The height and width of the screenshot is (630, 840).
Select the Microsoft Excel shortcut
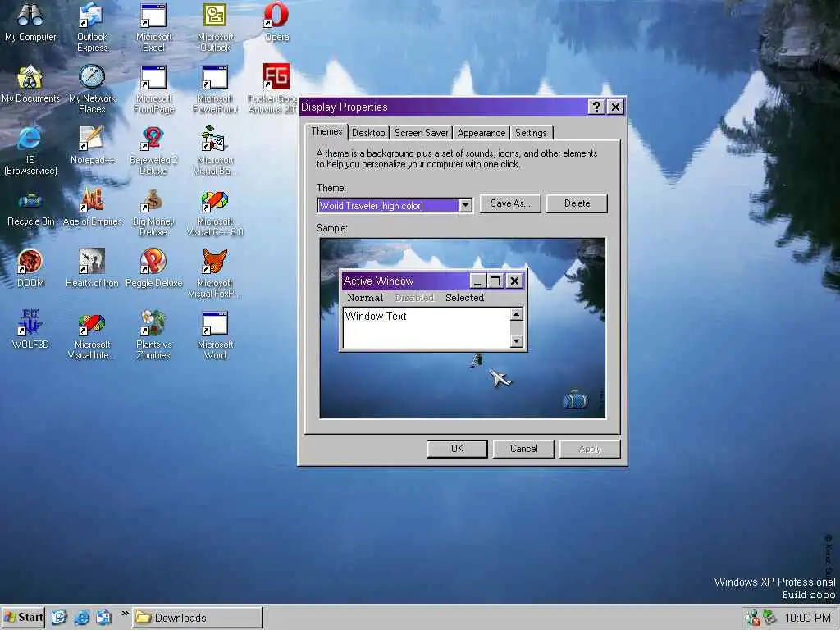point(153,28)
